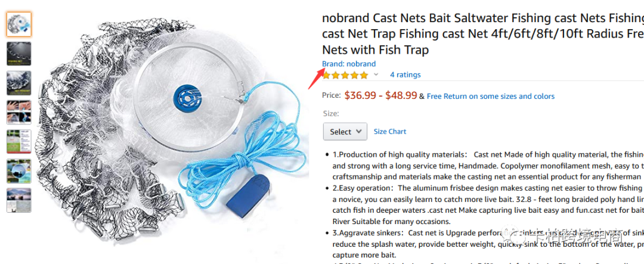The width and height of the screenshot is (644, 264).
Task: Click the five-star rating icons
Action: [345, 75]
